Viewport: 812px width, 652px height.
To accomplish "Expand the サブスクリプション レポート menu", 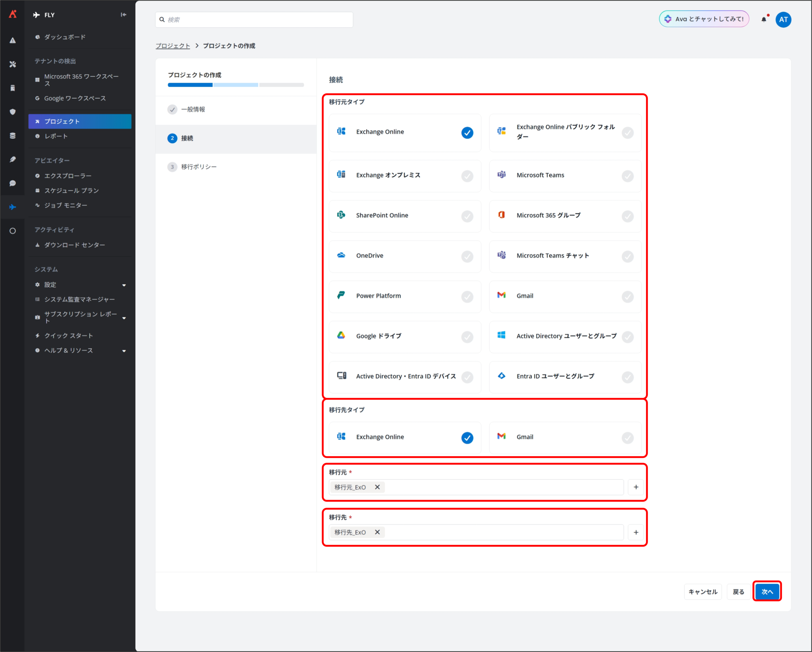I will click(124, 318).
